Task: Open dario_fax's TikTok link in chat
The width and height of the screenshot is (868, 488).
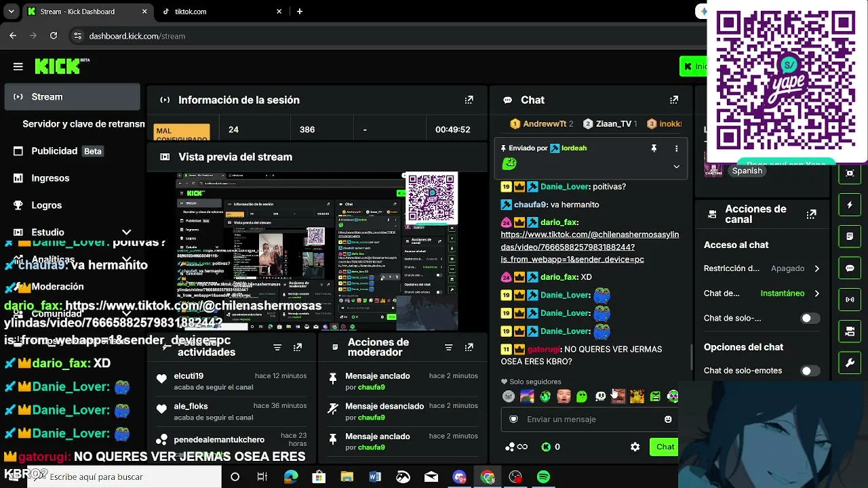Action: (x=590, y=247)
